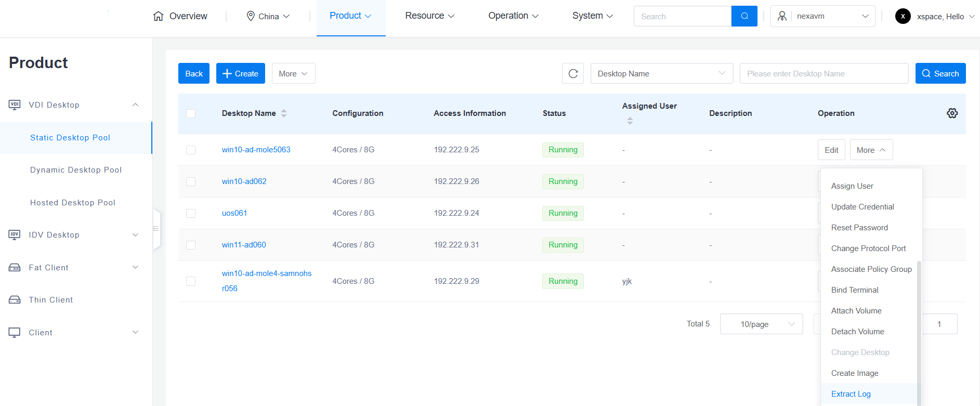Choose Assign User from the More menu
Screen dimensions: 980x406
(852, 186)
